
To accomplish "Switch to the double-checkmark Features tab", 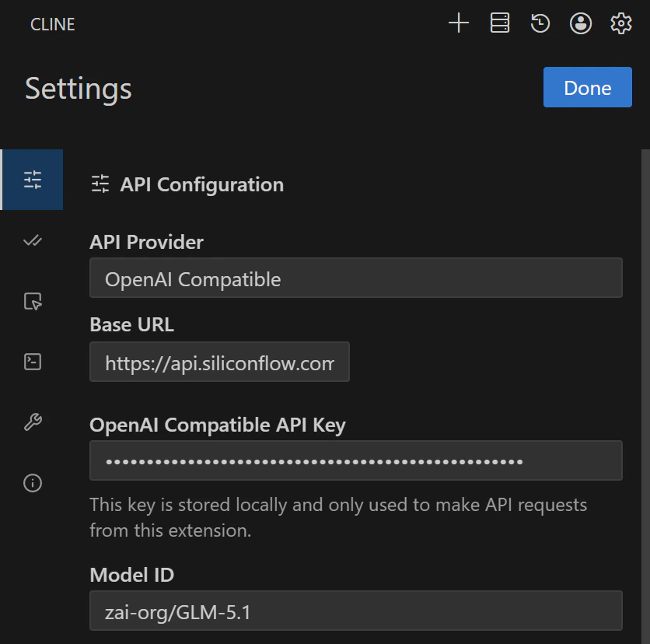I will pos(33,240).
